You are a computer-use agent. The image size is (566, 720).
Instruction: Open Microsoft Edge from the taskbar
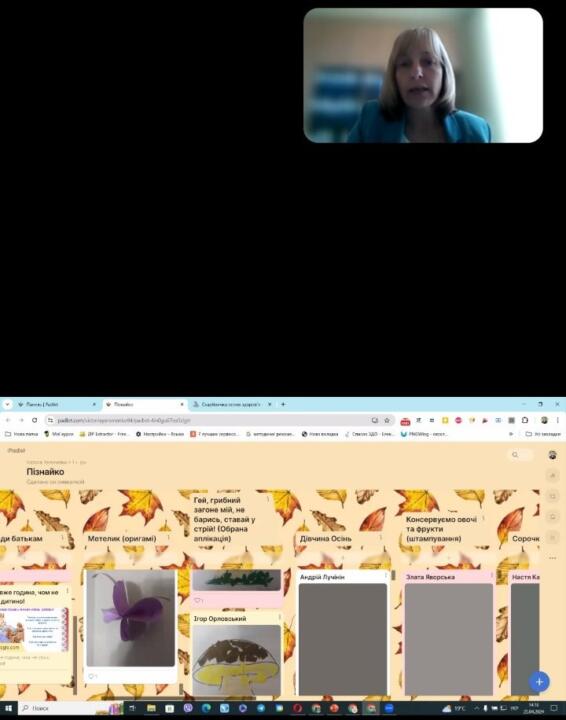206,708
